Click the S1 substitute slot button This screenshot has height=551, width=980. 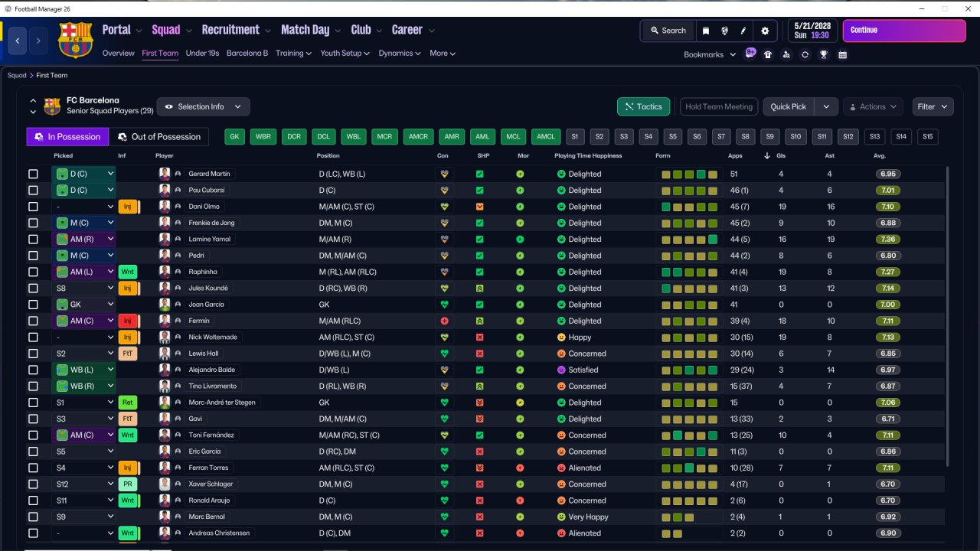[x=575, y=137]
